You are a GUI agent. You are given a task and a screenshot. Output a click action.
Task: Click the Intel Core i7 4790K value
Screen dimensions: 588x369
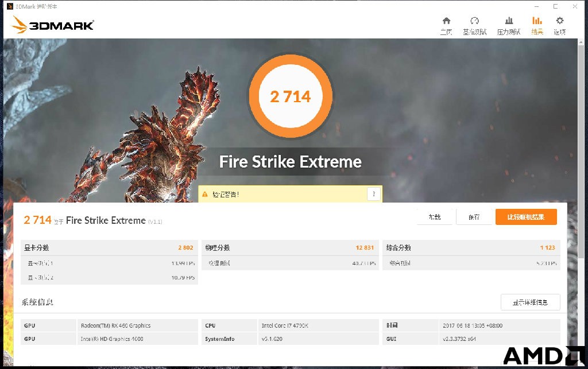(x=285, y=325)
